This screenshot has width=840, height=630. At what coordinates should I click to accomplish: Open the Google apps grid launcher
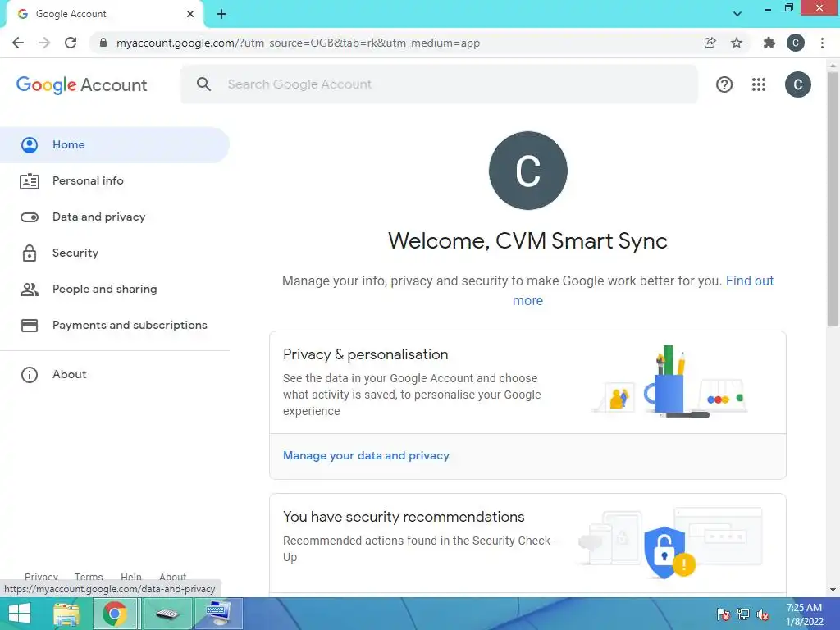759,84
